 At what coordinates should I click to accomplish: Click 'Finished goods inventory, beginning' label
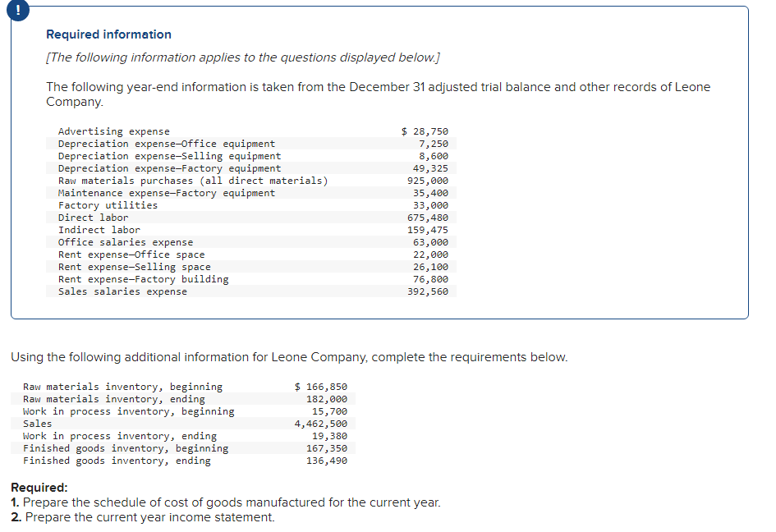click(126, 448)
